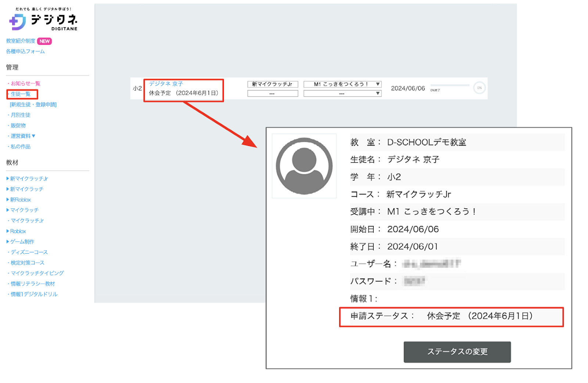The width and height of the screenshot is (588, 383).
Task: Expand the 新Roblox materials section
Action: (20, 200)
